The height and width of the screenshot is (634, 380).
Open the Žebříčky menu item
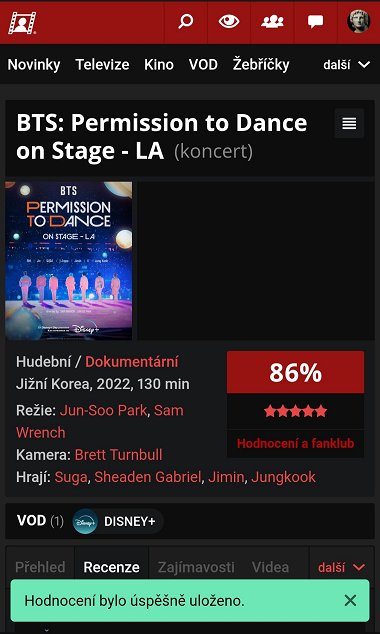pyautogui.click(x=261, y=65)
